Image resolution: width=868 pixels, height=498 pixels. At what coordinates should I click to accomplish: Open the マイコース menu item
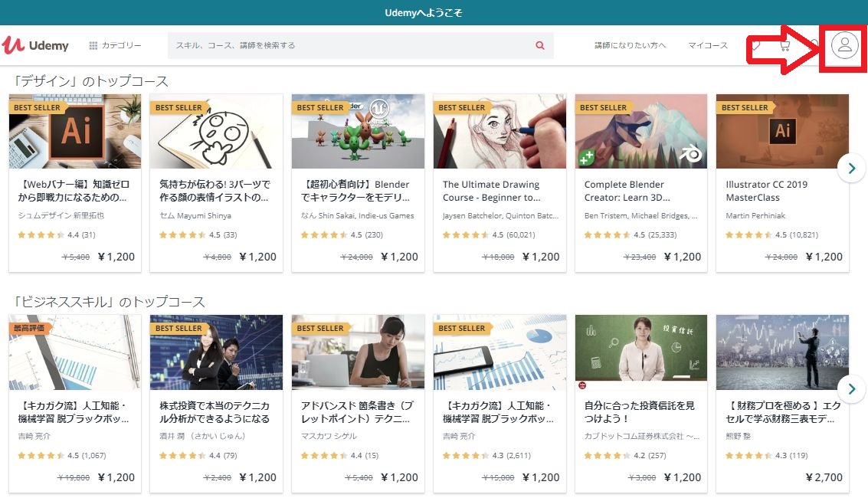click(x=706, y=45)
